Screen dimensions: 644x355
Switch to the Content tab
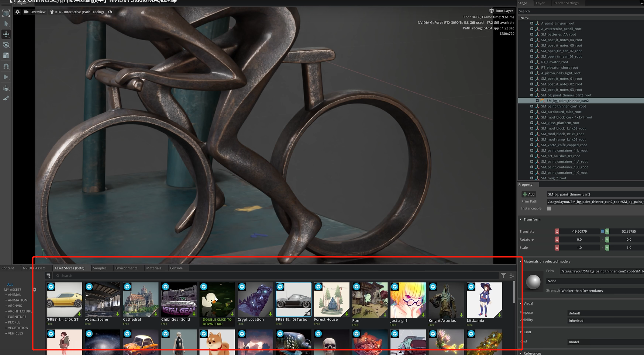[x=8, y=268]
